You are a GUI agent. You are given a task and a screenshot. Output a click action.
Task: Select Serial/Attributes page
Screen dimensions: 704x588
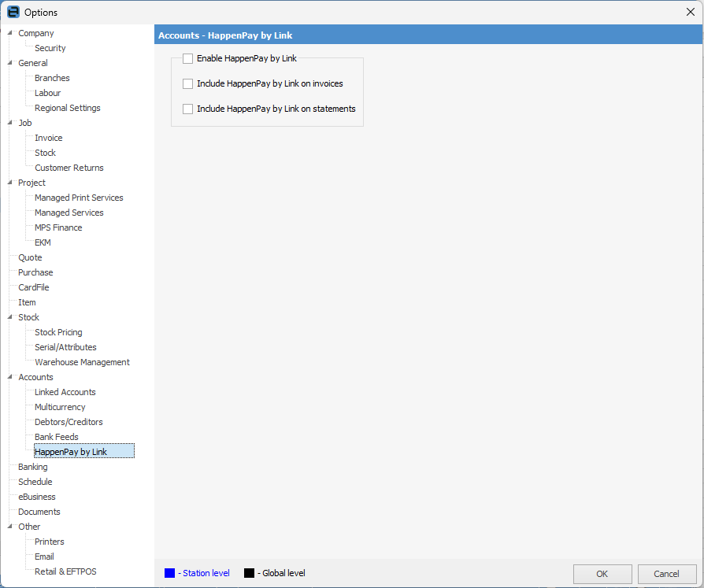tap(65, 347)
